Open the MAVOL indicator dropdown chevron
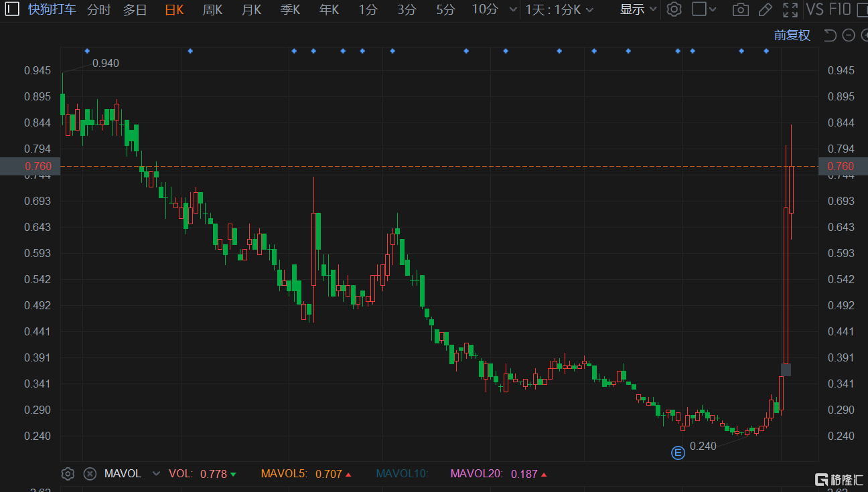This screenshot has height=492, width=868. coord(156,474)
